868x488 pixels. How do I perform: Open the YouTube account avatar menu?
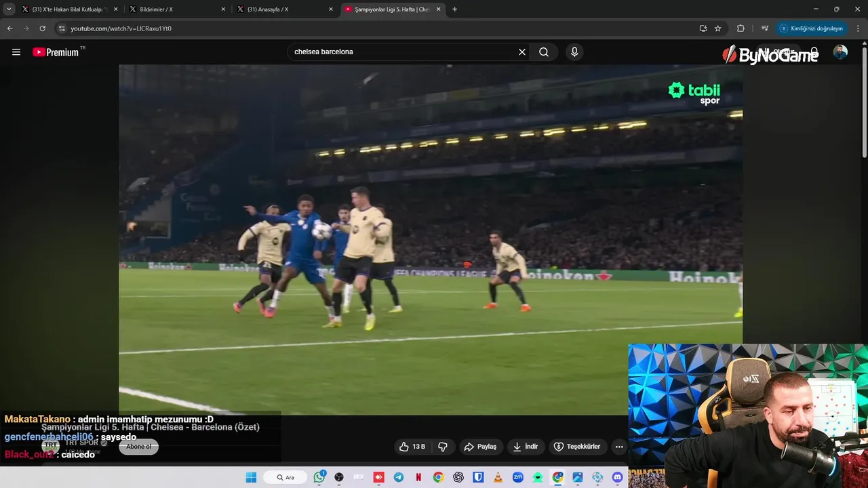840,52
